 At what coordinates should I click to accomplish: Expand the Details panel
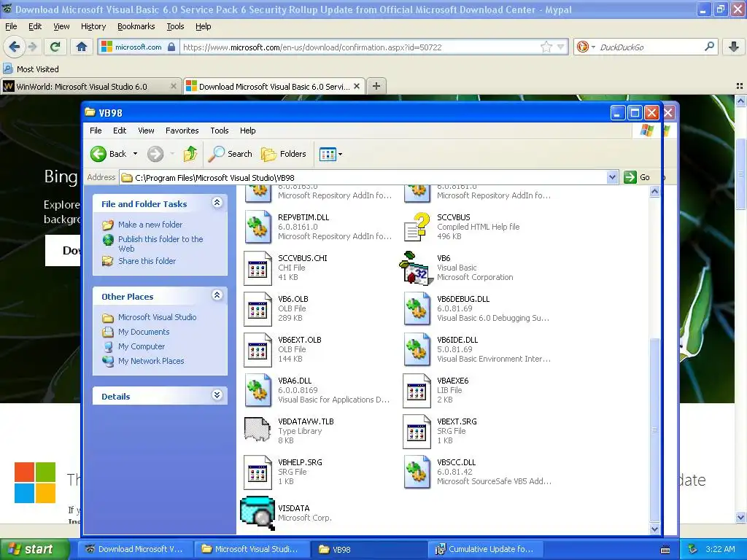click(217, 395)
